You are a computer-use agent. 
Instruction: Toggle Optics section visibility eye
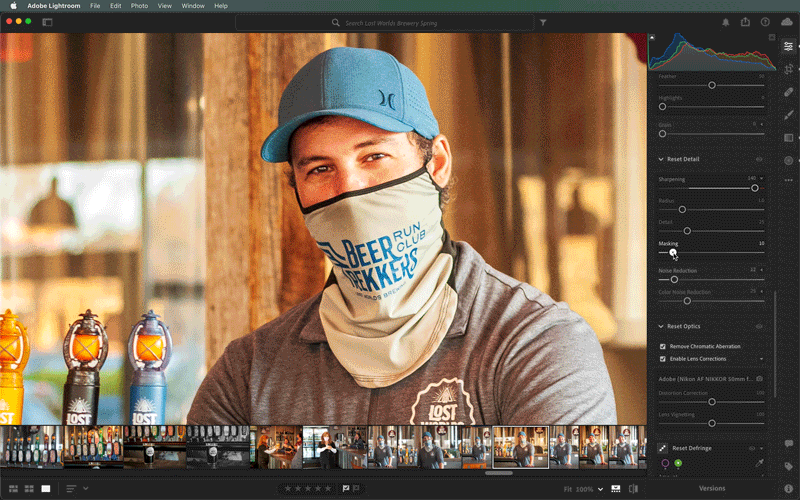759,326
